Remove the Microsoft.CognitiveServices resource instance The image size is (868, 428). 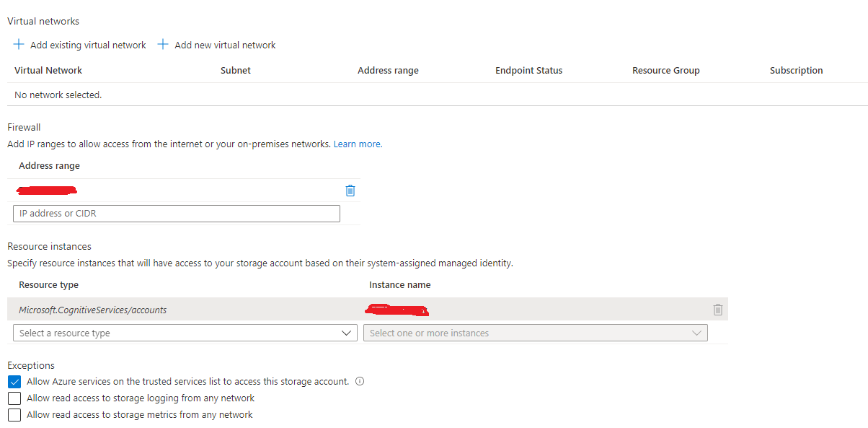717,309
